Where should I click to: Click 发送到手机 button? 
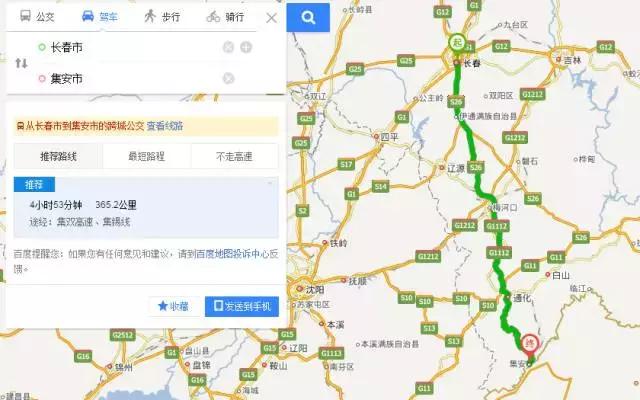(x=242, y=306)
